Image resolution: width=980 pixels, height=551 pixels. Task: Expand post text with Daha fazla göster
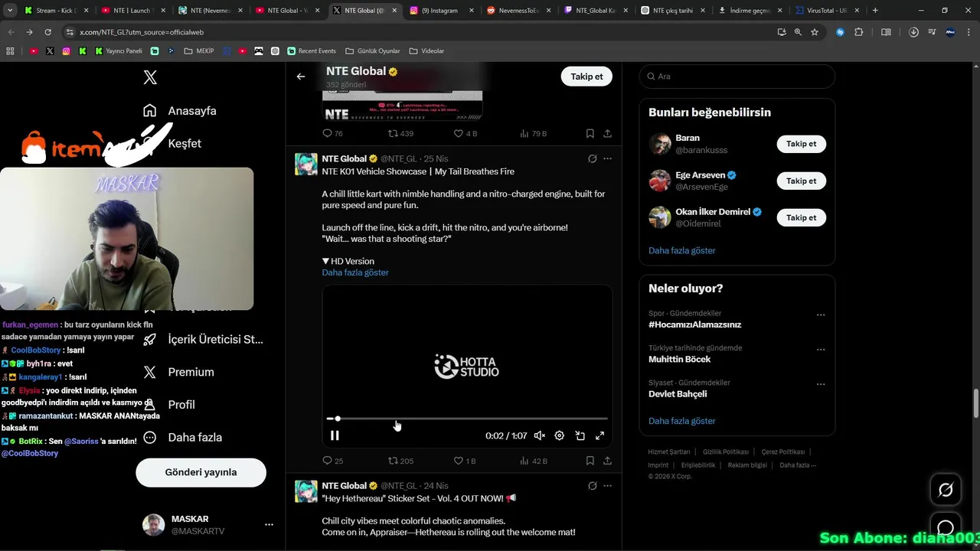pyautogui.click(x=355, y=272)
